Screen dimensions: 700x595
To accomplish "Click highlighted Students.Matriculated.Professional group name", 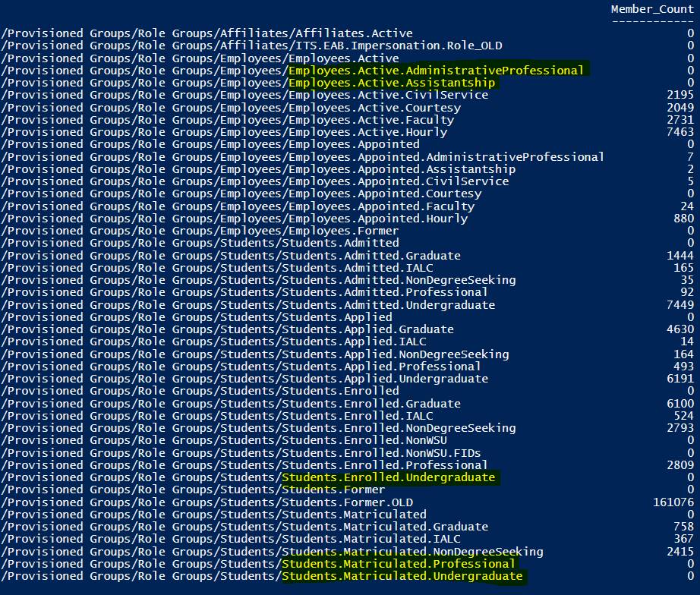I will pos(399,564).
